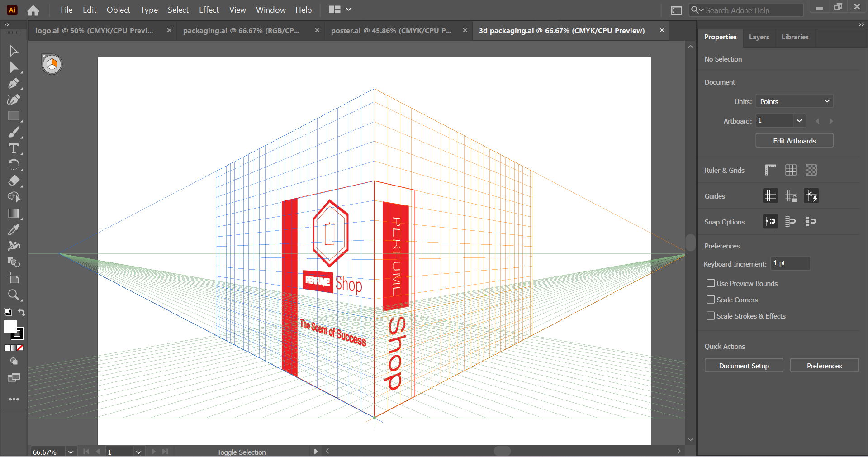Expand the toolbar with double chevron
Viewport: 868px width, 457px height.
[x=6, y=25]
